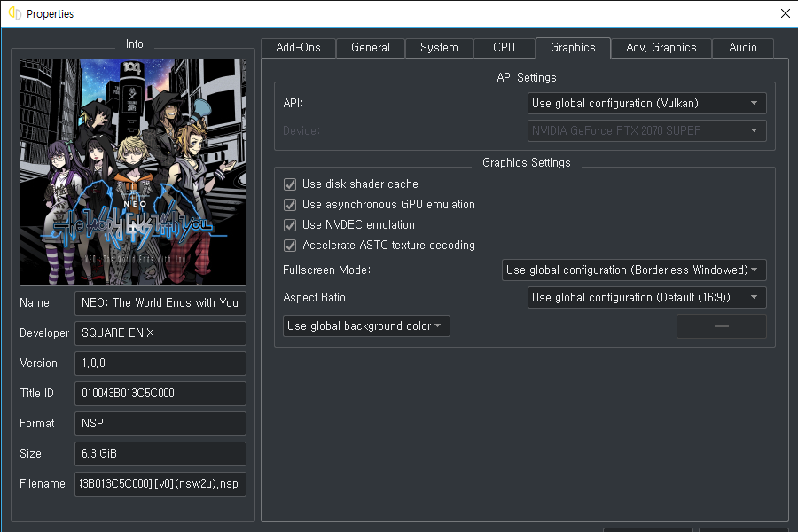The width and height of the screenshot is (798, 532).
Task: Expand the Fullscreen Mode dropdown
Action: tap(634, 270)
